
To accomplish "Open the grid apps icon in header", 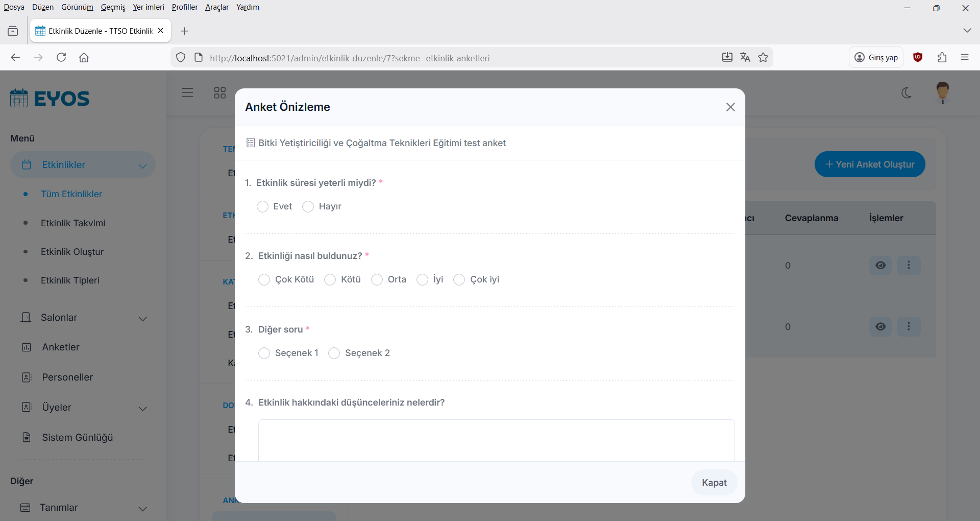I will click(x=219, y=92).
